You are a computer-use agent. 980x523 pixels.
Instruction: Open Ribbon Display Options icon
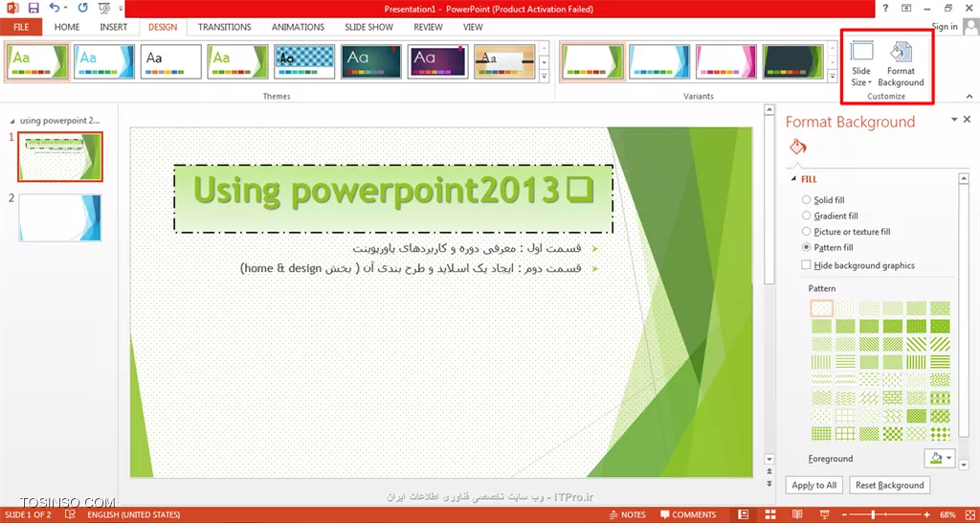906,8
